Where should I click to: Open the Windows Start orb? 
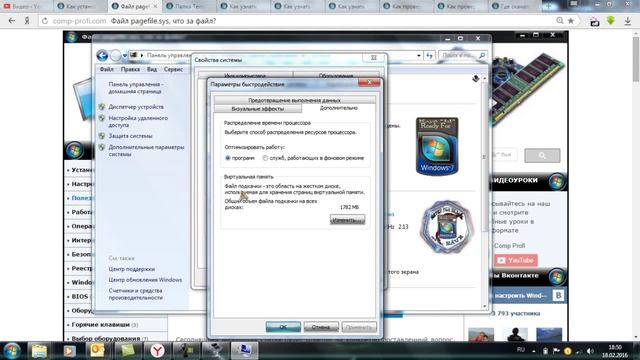tap(12, 351)
